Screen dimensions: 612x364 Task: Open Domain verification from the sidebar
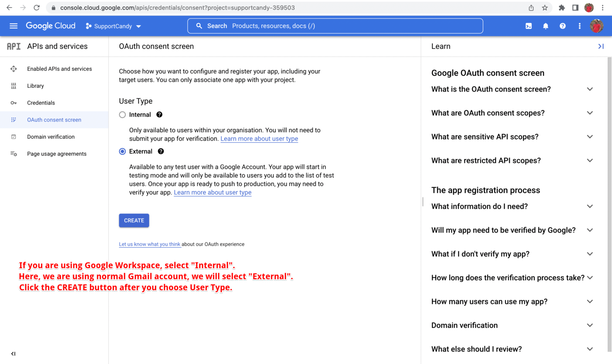pos(51,137)
